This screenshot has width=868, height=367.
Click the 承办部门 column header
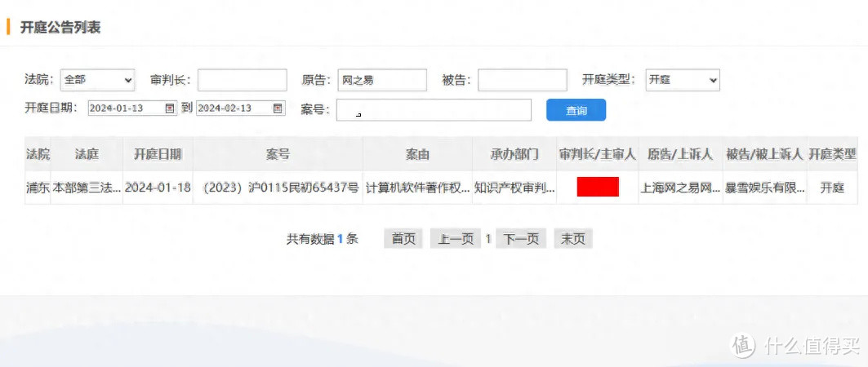tap(514, 154)
